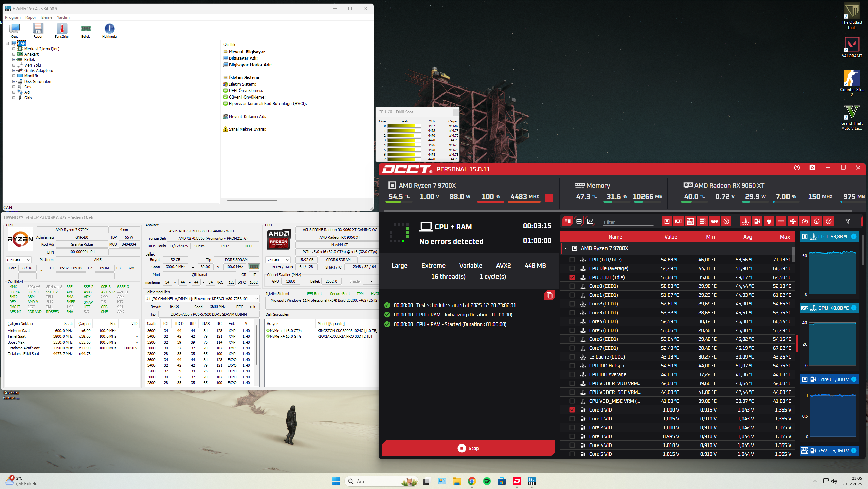Image resolution: width=868 pixels, height=489 pixels.
Task: Switch OCCT monitoring to sidebar list view
Action: 567,222
